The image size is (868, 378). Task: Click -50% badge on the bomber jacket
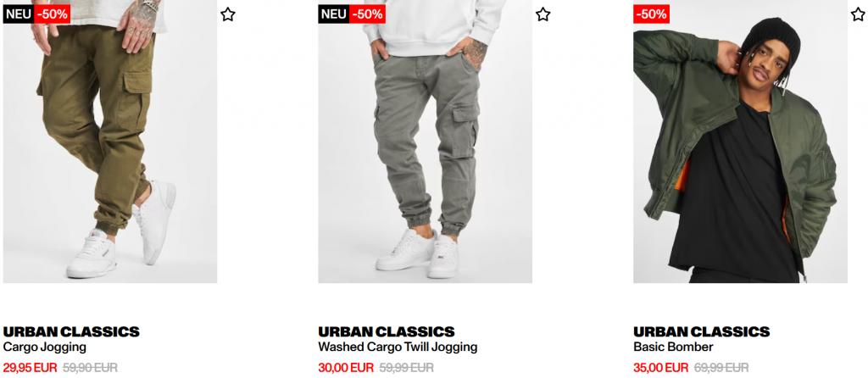[652, 14]
